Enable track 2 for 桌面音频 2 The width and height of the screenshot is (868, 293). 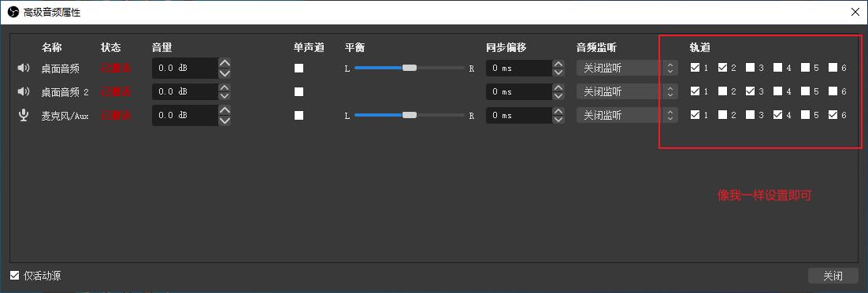coord(722,91)
